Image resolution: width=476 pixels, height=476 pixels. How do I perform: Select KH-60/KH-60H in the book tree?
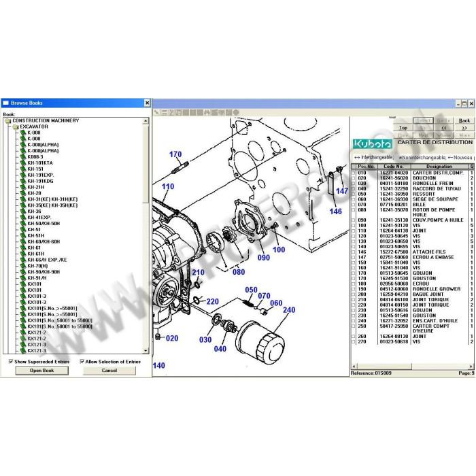[x=44, y=241]
